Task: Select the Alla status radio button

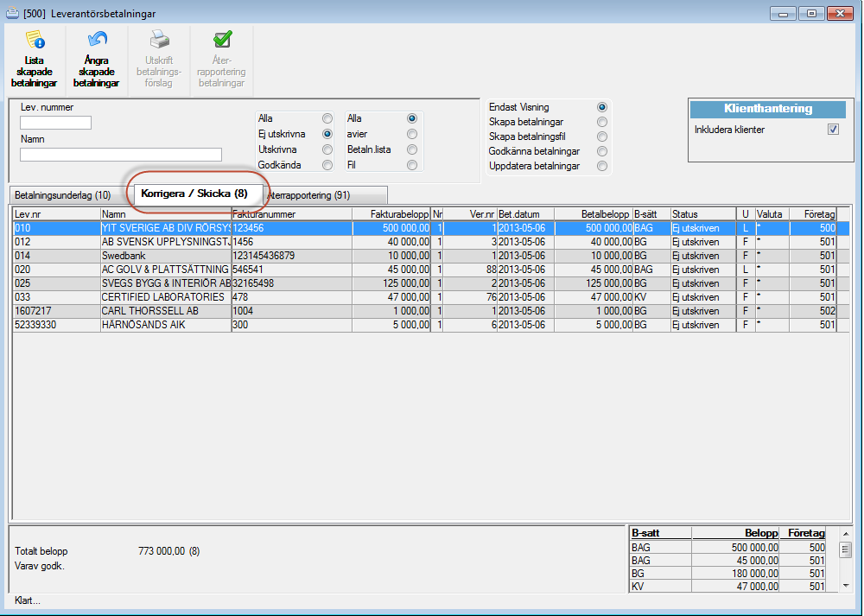Action: pyautogui.click(x=327, y=118)
